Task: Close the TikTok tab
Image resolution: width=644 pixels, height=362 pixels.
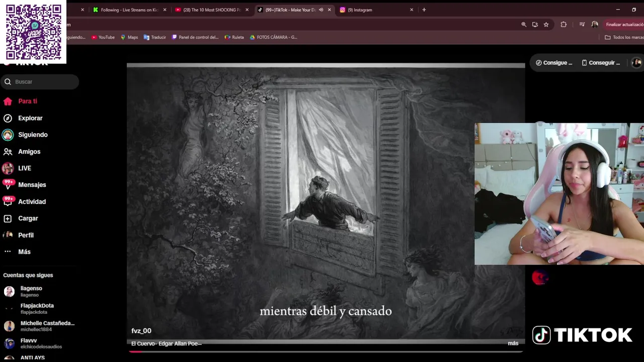Action: coord(330,10)
